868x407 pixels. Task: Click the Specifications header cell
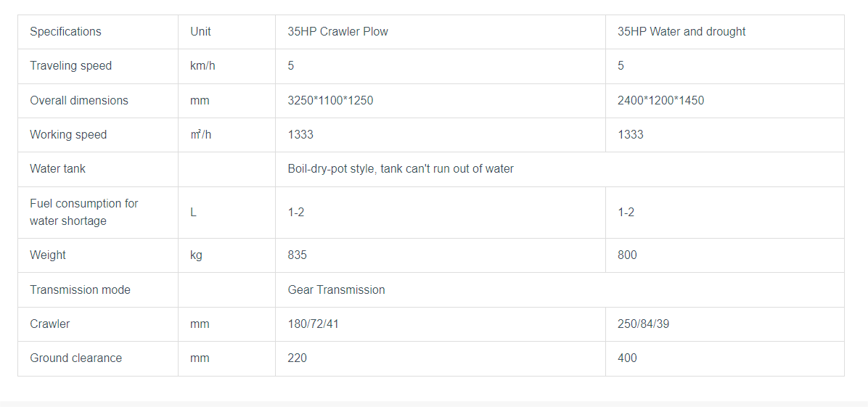tap(65, 32)
